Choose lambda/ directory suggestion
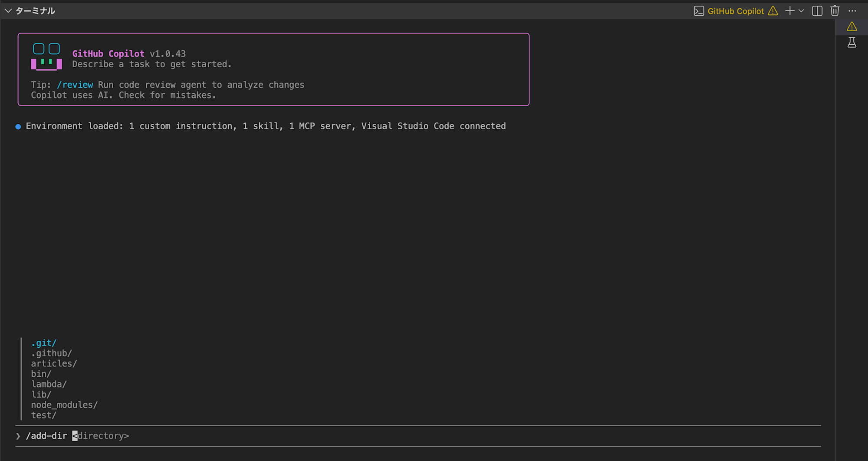Viewport: 868px width, 461px height. tap(49, 384)
